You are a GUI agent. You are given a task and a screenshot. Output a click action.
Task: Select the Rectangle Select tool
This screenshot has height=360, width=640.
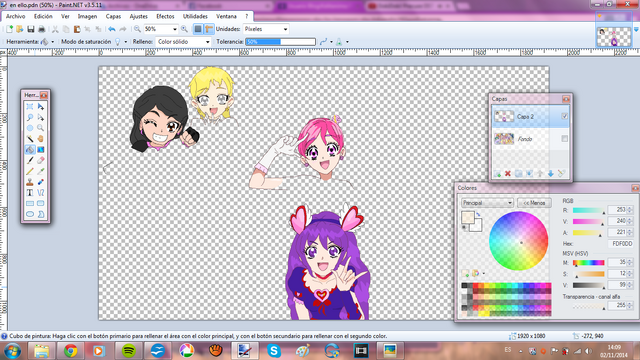30,107
